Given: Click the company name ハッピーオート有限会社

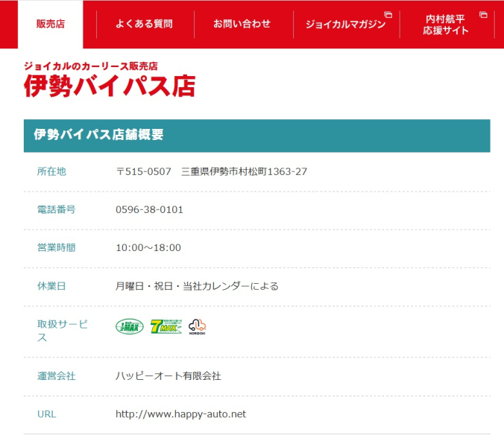Looking at the screenshot, I should [x=168, y=375].
